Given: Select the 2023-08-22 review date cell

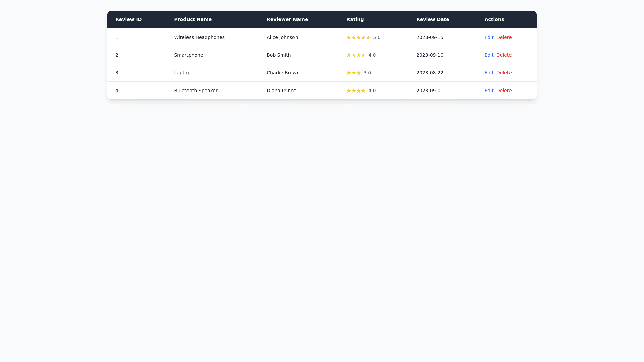Looking at the screenshot, I should tap(430, 73).
